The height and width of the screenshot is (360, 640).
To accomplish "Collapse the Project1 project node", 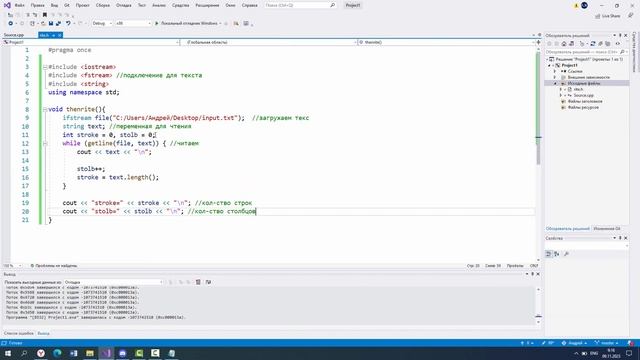I will pyautogui.click(x=550, y=65).
